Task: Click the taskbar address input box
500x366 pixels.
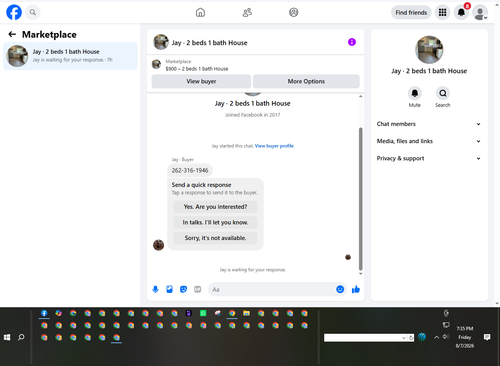Action: pyautogui.click(x=363, y=338)
